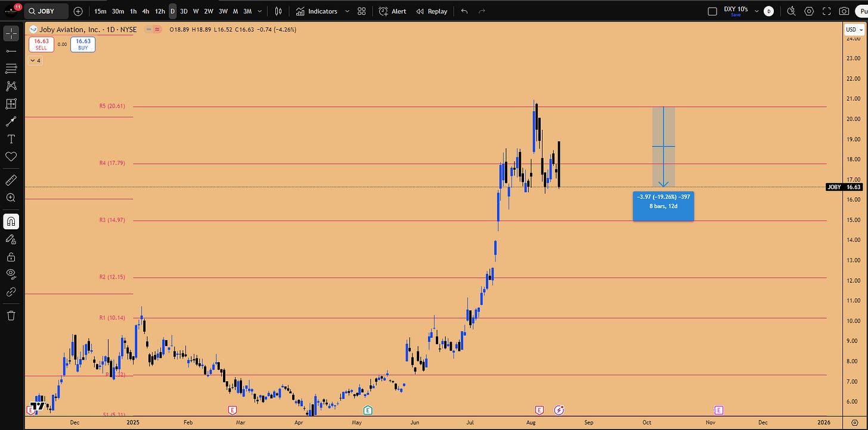Take a chart snapshot with camera icon
Image resolution: width=868 pixels, height=430 pixels.
(x=844, y=11)
